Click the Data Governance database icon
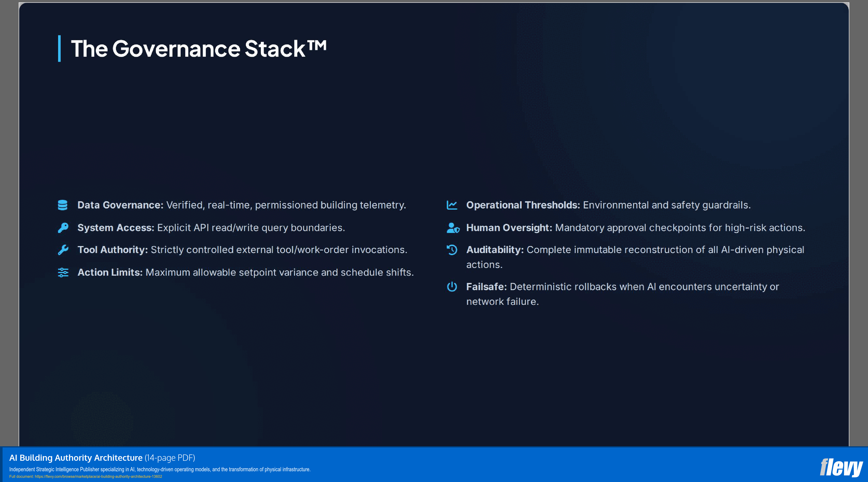 tap(63, 205)
